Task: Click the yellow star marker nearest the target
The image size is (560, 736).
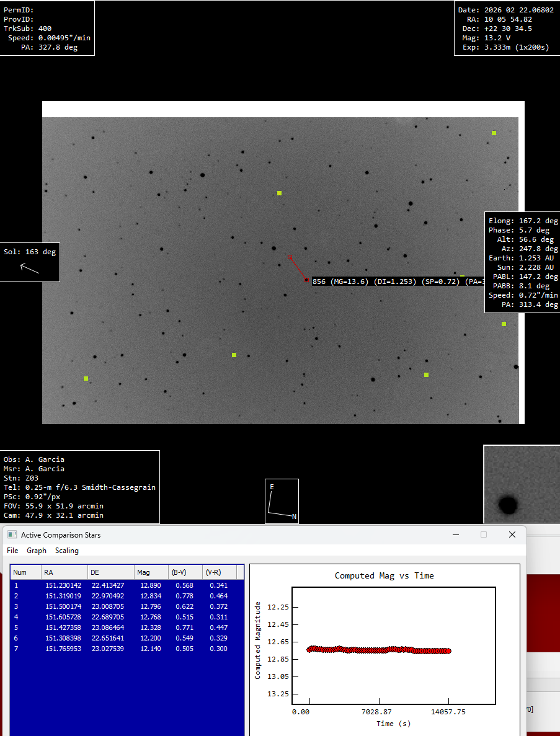Action: 278,193
